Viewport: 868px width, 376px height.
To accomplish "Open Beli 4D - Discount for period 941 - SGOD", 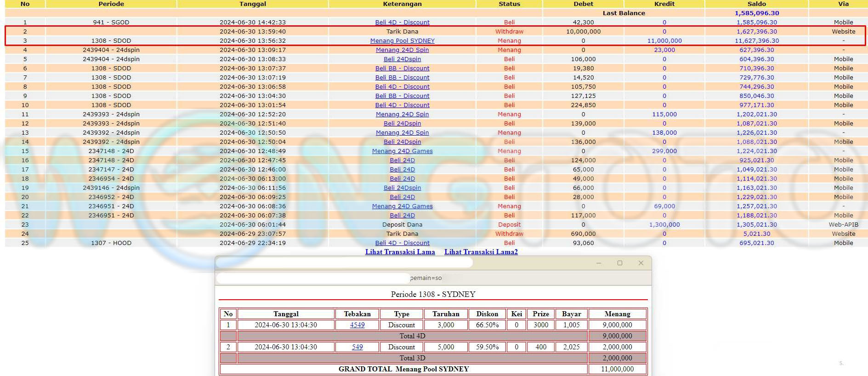I will click(x=402, y=23).
